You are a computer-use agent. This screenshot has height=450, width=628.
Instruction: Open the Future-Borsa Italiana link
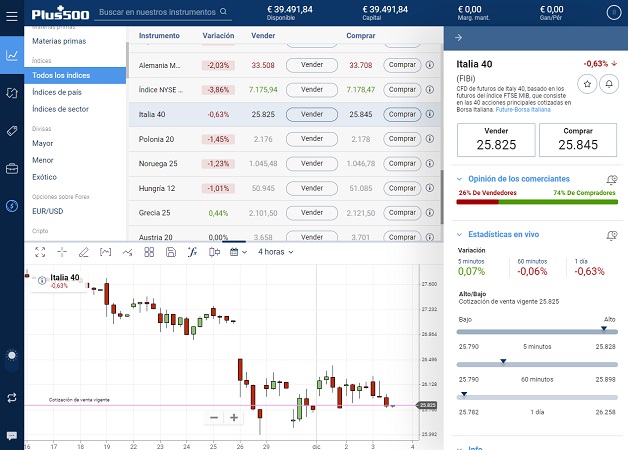pyautogui.click(x=523, y=109)
